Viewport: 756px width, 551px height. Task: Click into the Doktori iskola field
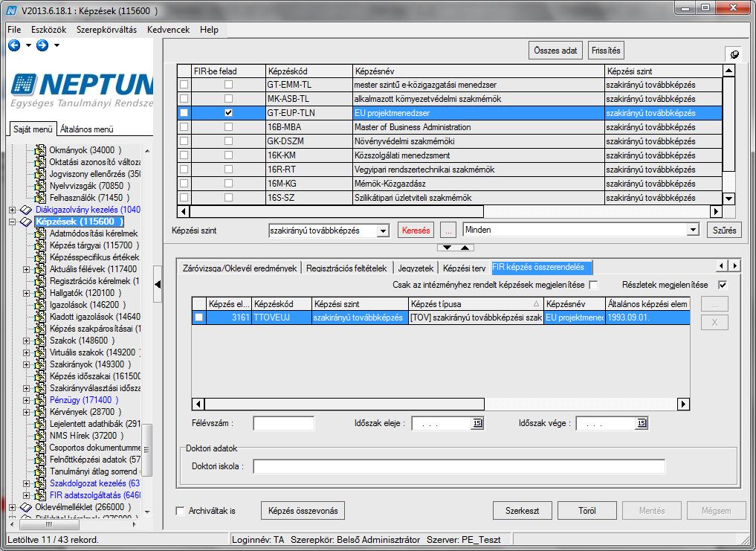click(x=459, y=466)
